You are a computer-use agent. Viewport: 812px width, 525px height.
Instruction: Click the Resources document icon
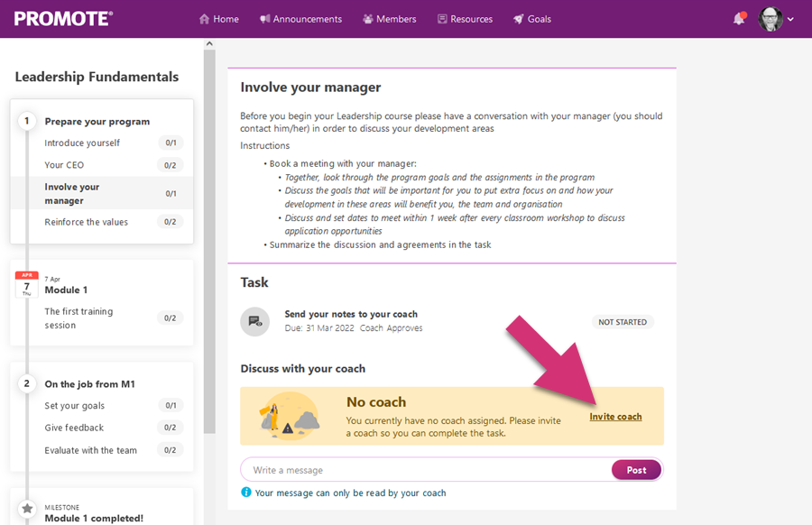(442, 19)
